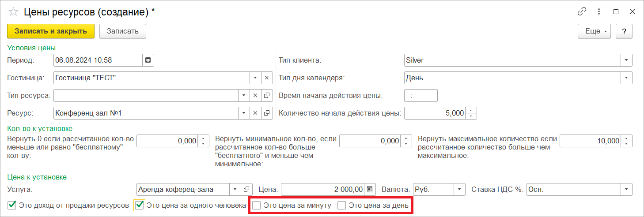Open Услуга item form icon
This screenshot has height=217, width=644.
[247, 189]
